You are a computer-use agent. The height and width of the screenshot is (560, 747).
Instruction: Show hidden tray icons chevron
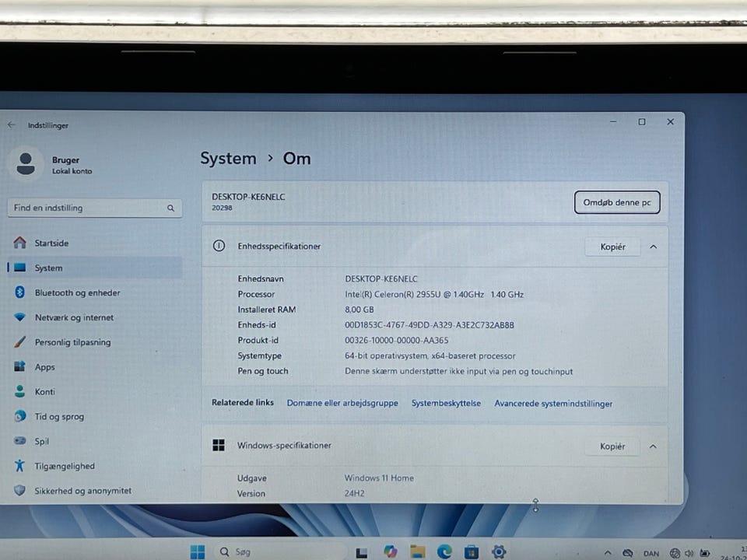point(608,553)
